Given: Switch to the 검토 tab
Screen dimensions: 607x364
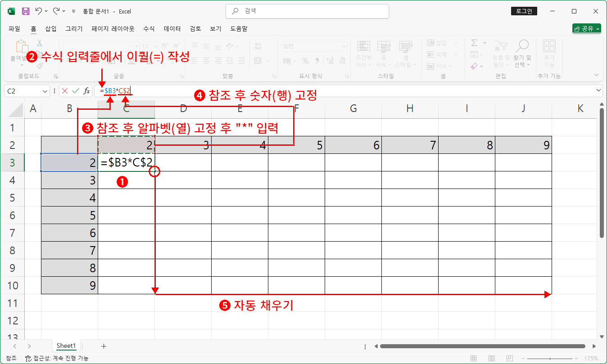Looking at the screenshot, I should pyautogui.click(x=195, y=28).
